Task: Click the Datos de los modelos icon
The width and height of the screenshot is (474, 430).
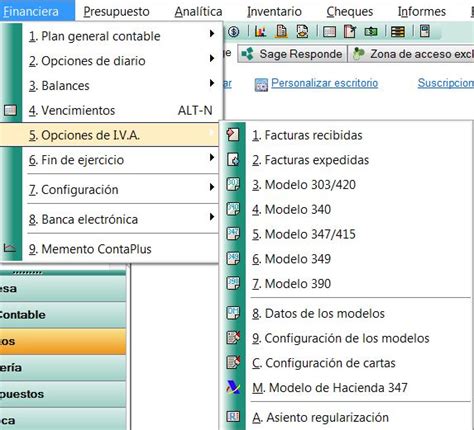Action: [233, 313]
